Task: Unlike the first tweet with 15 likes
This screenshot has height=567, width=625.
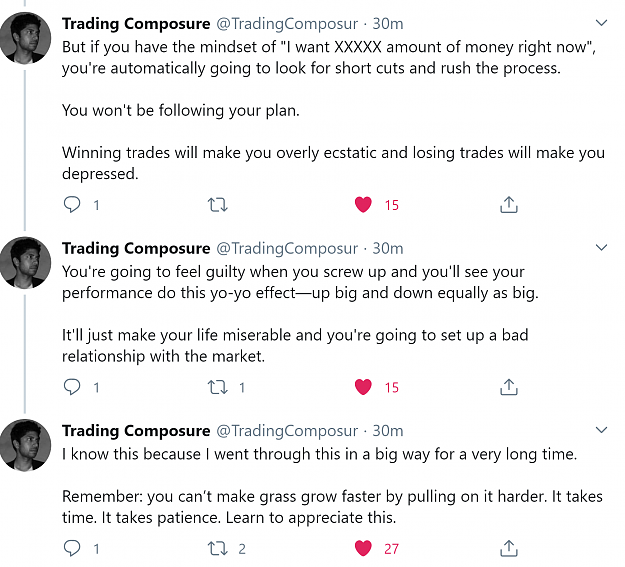Action: pos(363,205)
